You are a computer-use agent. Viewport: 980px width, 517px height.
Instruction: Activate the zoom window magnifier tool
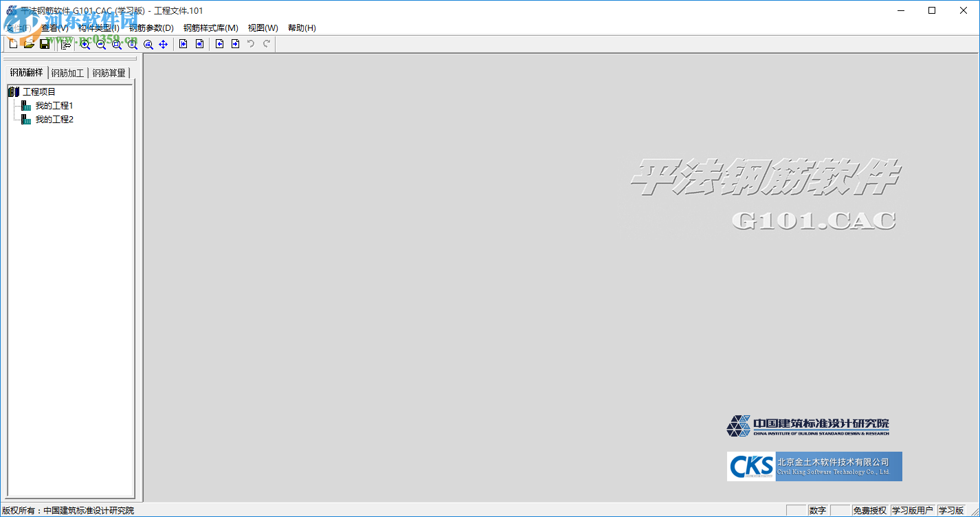pos(117,44)
